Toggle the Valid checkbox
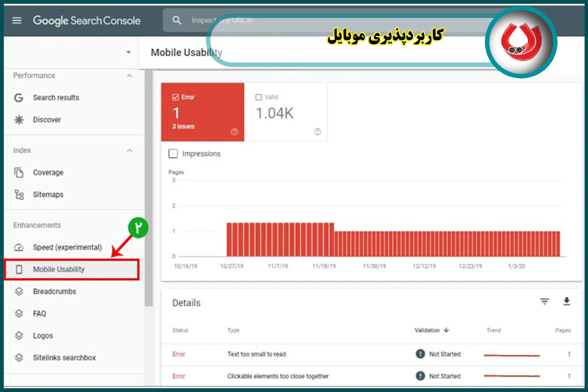Image resolution: width=588 pixels, height=392 pixels. 259,97
